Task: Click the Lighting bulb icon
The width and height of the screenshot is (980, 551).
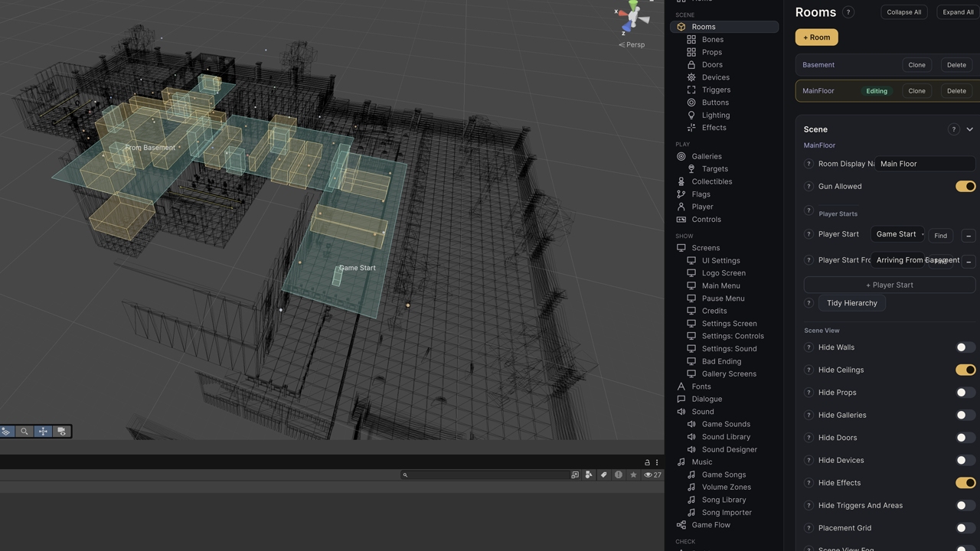Action: pyautogui.click(x=691, y=115)
